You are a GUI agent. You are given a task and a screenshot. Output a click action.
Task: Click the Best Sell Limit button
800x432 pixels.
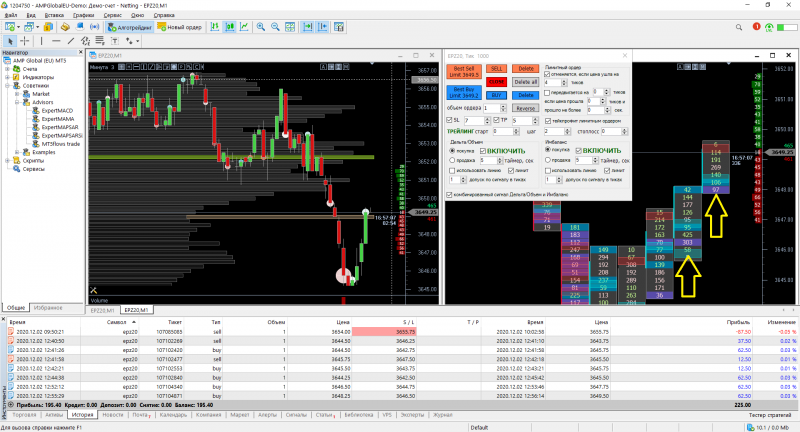[464, 71]
